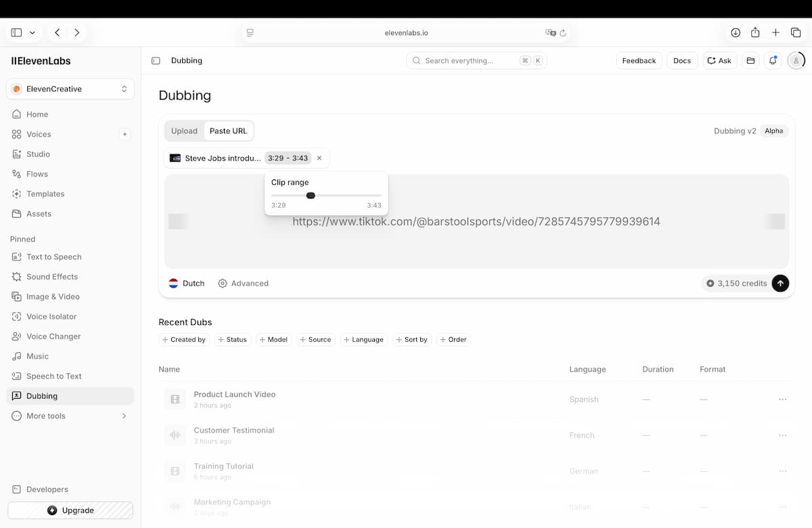Image resolution: width=812 pixels, height=528 pixels.
Task: Add Source filter
Action: tap(315, 340)
